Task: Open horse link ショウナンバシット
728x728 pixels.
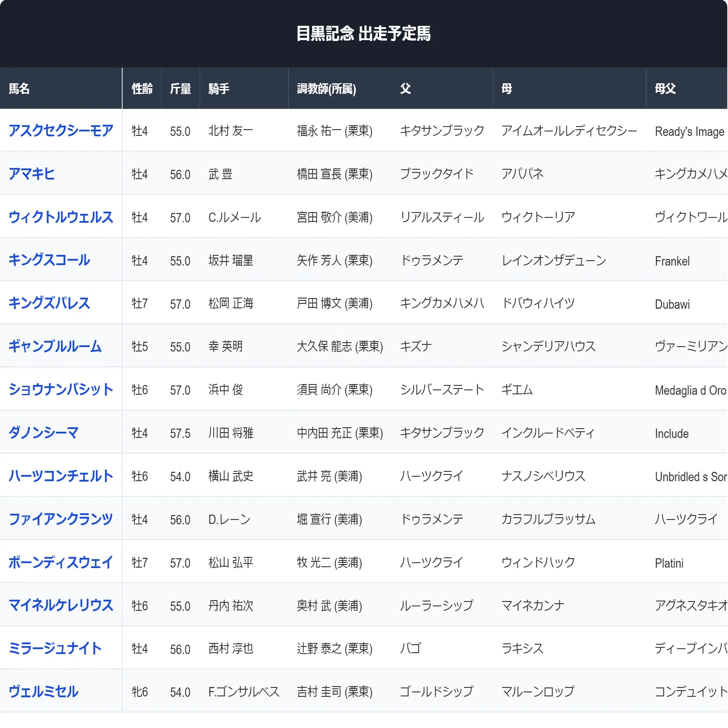Action: point(61,389)
